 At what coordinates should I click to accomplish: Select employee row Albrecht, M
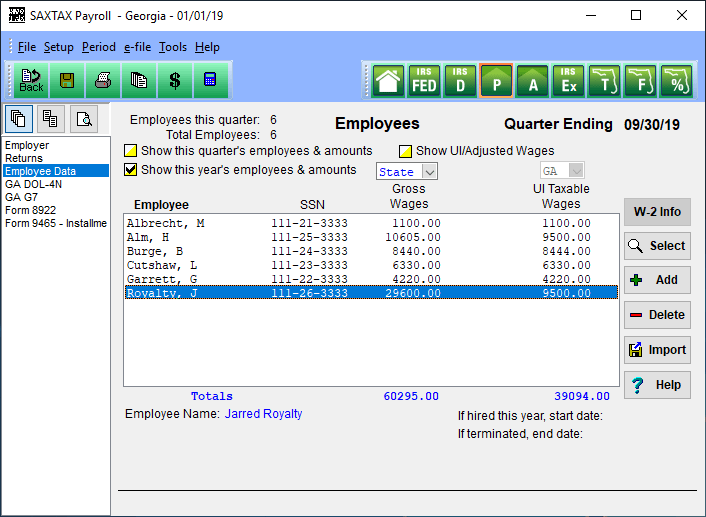click(x=371, y=223)
